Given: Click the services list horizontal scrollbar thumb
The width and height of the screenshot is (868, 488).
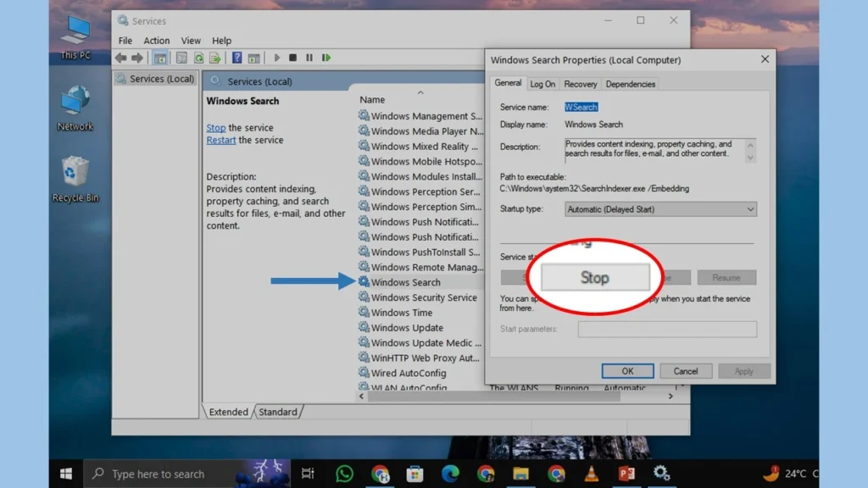Looking at the screenshot, I should (x=494, y=396).
